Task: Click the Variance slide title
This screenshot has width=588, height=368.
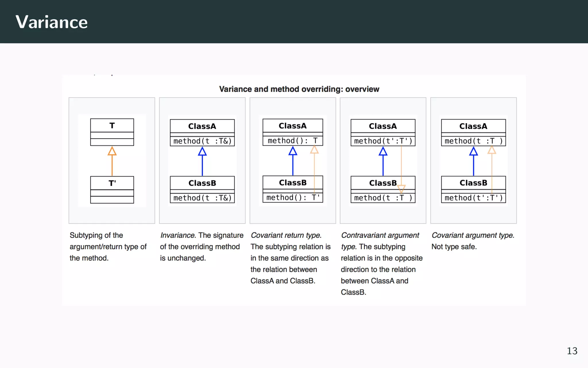Action: 52,22
